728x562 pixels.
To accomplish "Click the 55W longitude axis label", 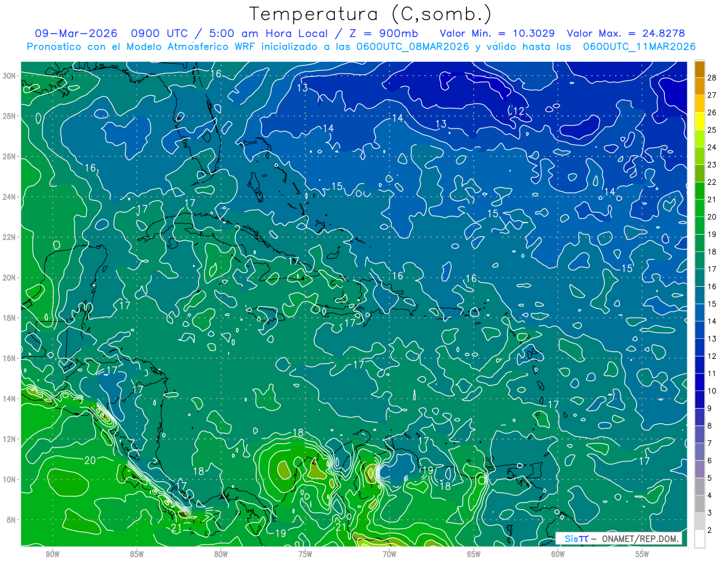I will tap(642, 554).
